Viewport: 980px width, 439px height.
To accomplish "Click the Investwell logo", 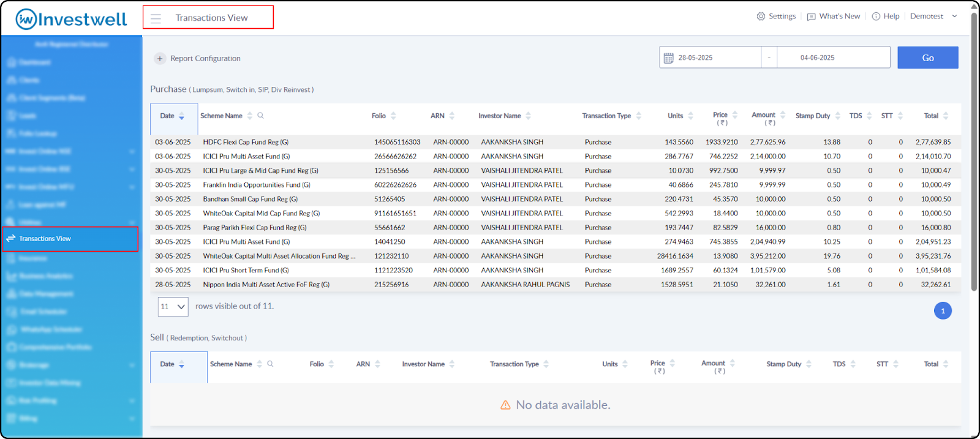I will click(x=71, y=19).
